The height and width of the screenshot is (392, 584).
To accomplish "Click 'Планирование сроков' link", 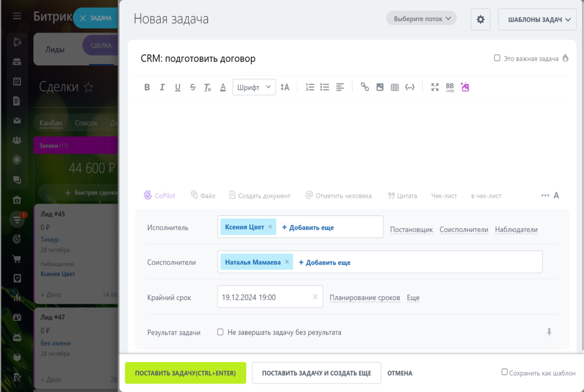I will 365,298.
